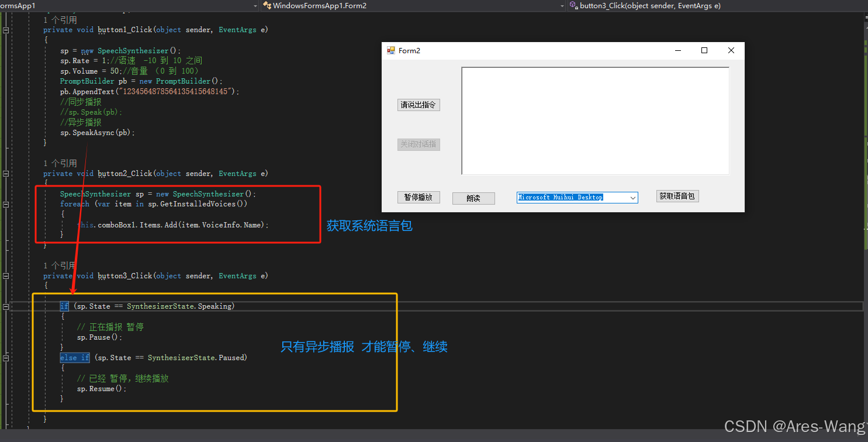Click the 关闭对话指 button in Form2

[x=419, y=144]
